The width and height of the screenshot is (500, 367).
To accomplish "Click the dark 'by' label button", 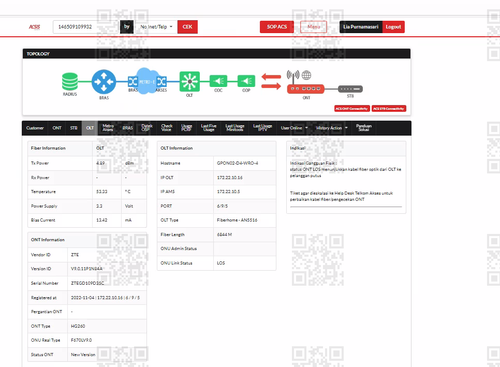I will [127, 27].
